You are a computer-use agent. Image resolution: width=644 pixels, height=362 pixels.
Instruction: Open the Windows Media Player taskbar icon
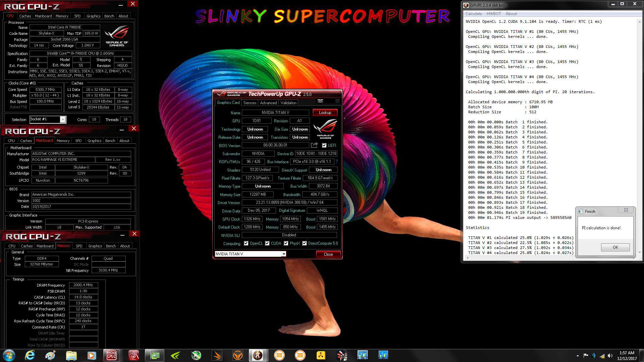[92, 355]
